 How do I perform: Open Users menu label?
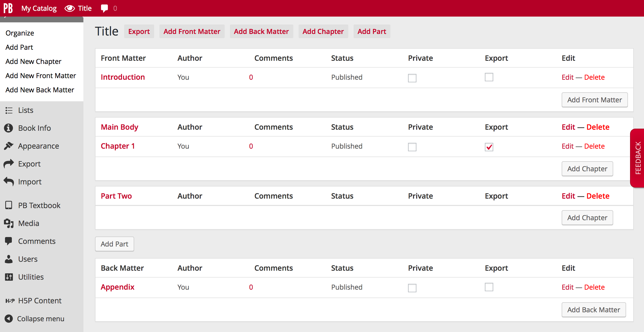click(28, 259)
